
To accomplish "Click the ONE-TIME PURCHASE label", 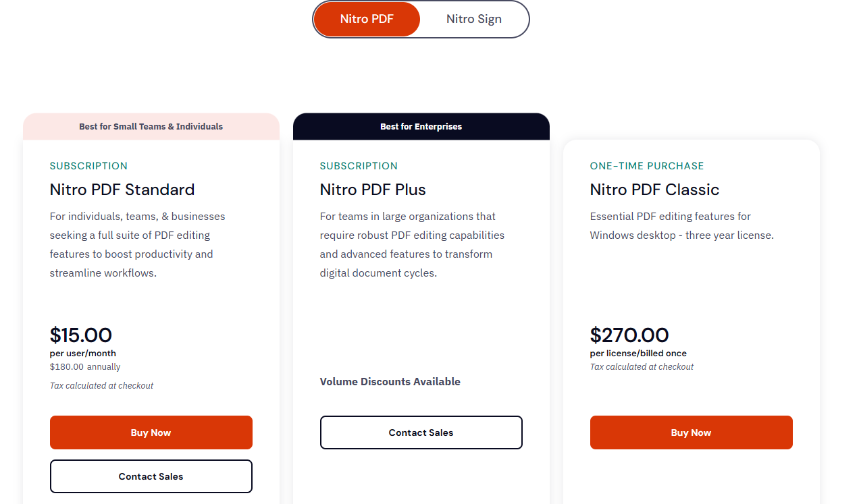I will 646,166.
